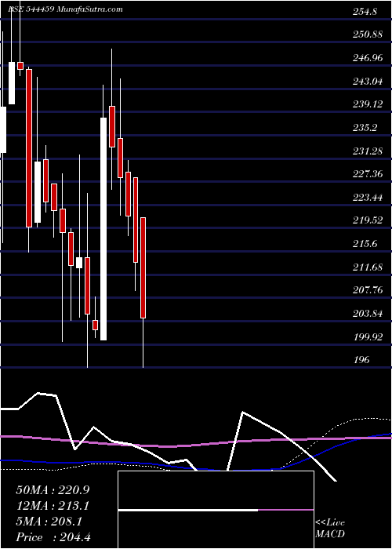Click the 231.28 price axis label
This screenshot has width=392, height=549.
(x=368, y=151)
